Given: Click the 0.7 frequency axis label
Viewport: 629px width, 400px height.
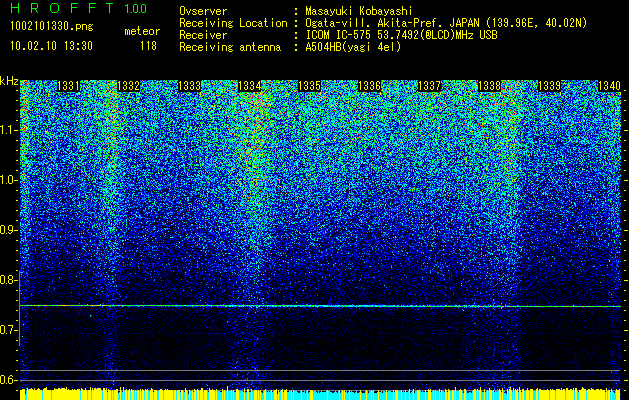Looking at the screenshot, I should pyautogui.click(x=8, y=330).
